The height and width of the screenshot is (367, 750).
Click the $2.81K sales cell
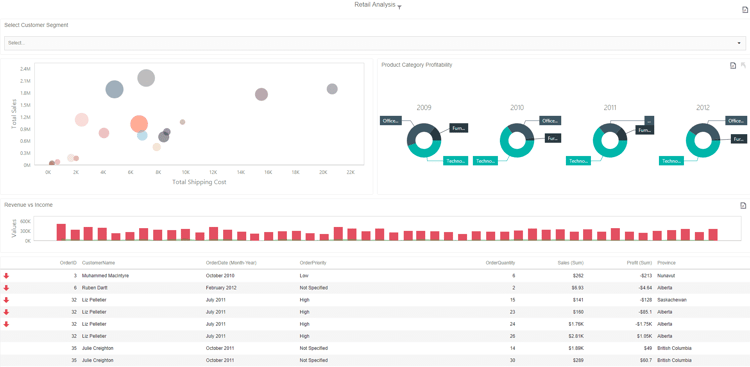tap(576, 336)
